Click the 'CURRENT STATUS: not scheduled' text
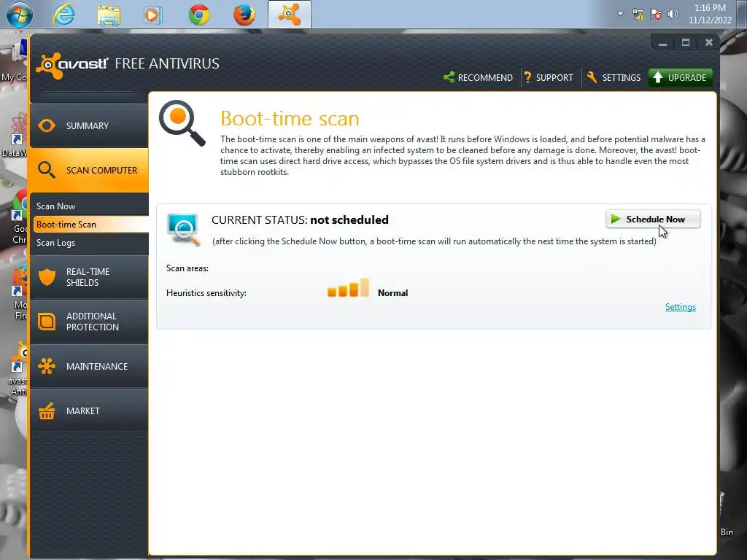 (x=300, y=220)
